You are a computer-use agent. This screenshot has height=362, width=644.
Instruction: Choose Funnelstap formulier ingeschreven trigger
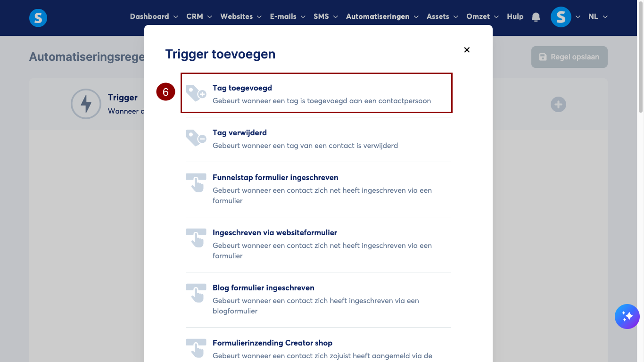[x=318, y=189]
